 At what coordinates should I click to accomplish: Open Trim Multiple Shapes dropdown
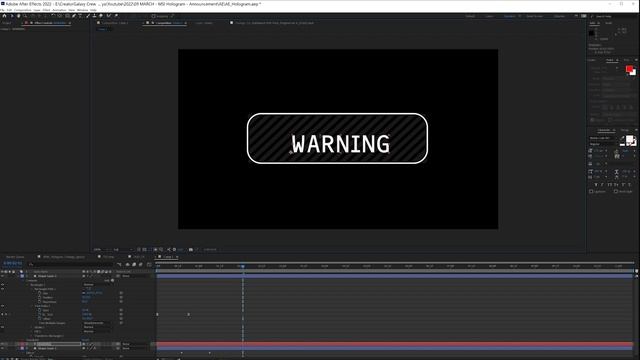coord(96,323)
